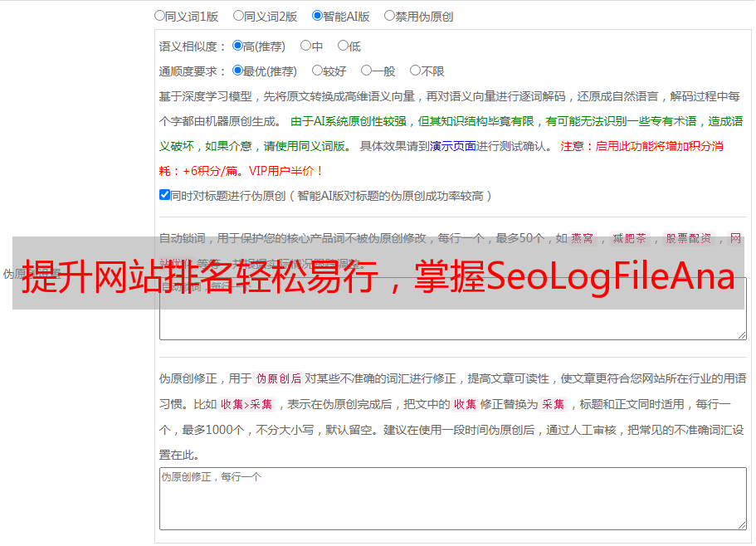Select the 同义词2版 radio option
756x546 pixels.
pos(238,16)
